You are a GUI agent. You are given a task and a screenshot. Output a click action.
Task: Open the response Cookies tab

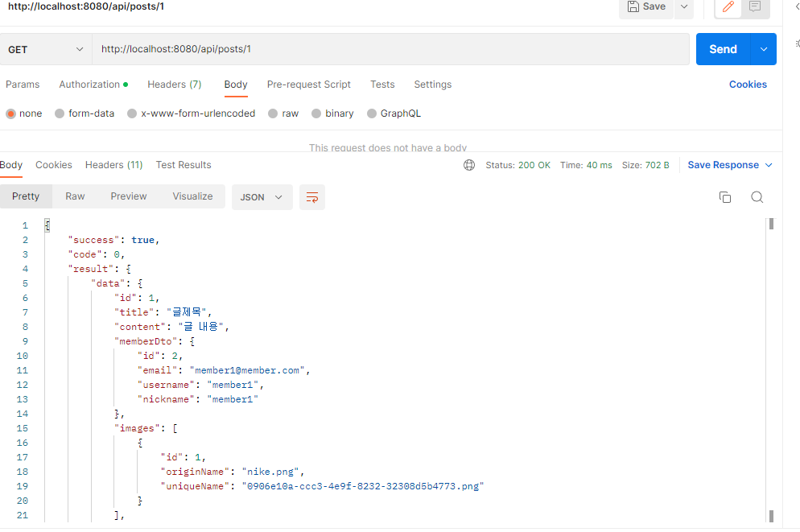point(54,165)
